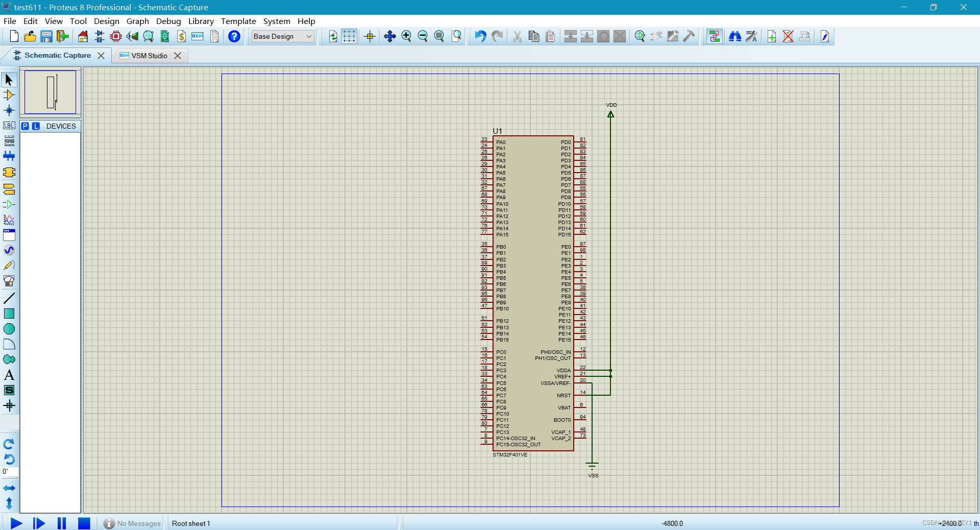Toggle the wire autorouter icon
Screen dimensions: 980x530
tap(715, 36)
